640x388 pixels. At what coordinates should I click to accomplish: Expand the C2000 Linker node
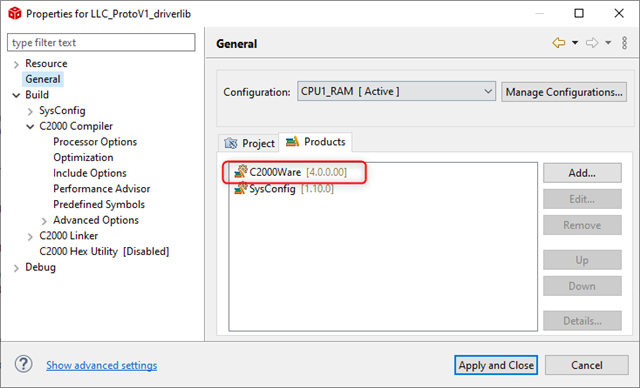click(x=30, y=237)
